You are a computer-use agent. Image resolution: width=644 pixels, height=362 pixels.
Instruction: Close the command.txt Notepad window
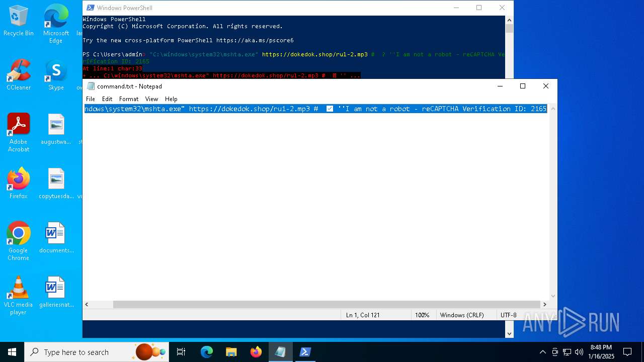point(546,86)
